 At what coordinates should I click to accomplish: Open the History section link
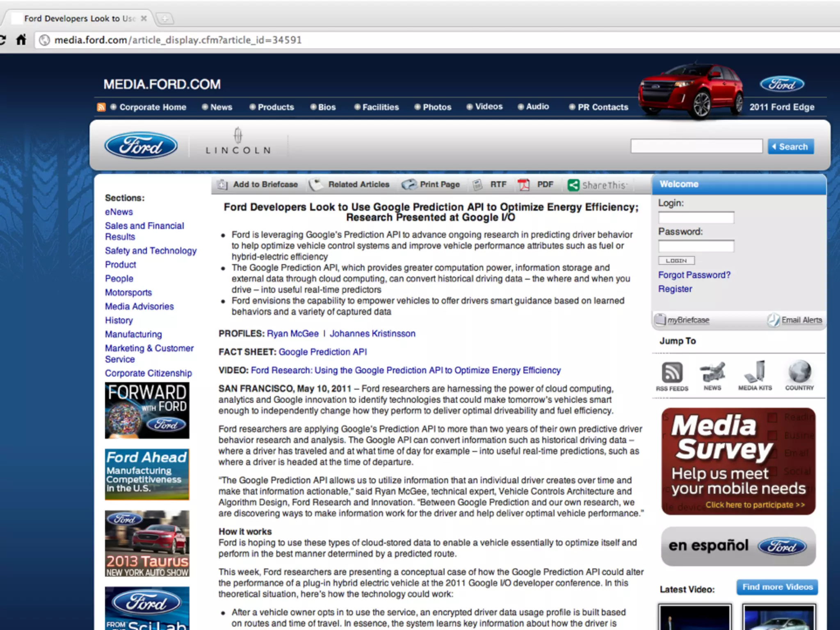click(x=119, y=320)
